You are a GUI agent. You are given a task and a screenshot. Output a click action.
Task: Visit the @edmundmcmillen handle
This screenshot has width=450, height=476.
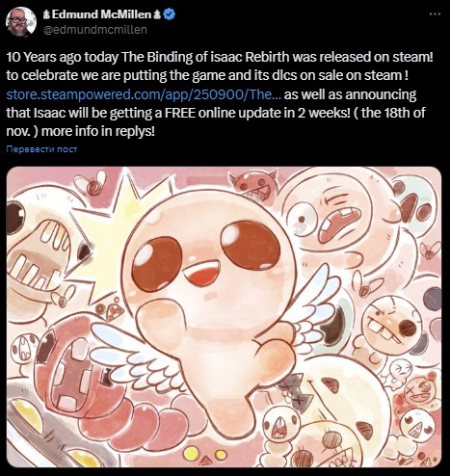[x=94, y=30]
